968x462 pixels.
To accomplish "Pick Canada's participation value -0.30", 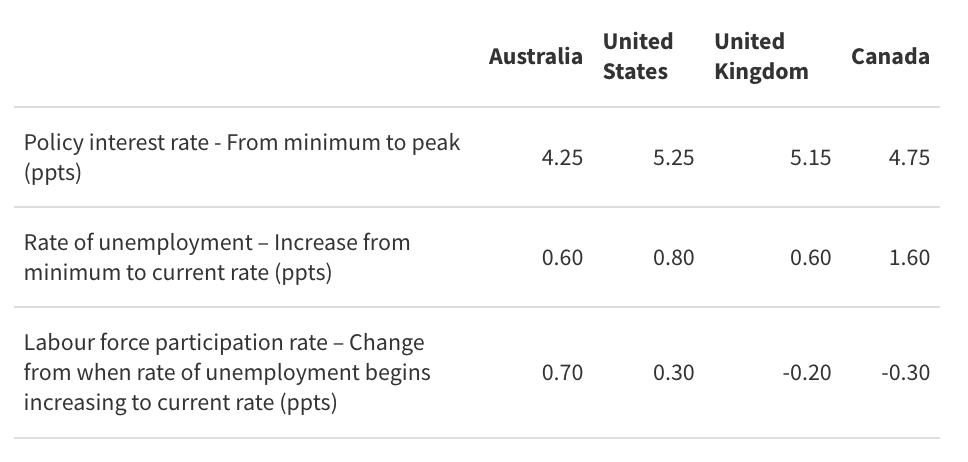I will [x=905, y=373].
